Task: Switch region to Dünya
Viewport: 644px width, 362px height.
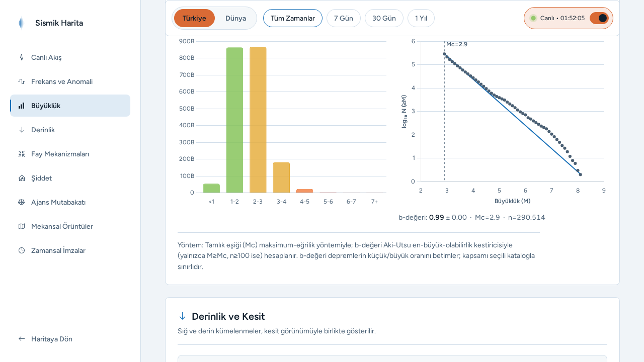Action: (235, 18)
